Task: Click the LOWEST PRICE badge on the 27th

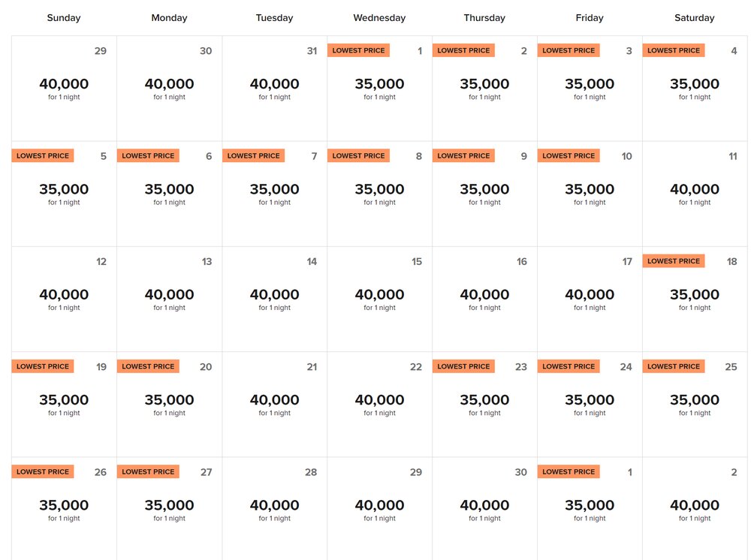Action: (x=148, y=471)
